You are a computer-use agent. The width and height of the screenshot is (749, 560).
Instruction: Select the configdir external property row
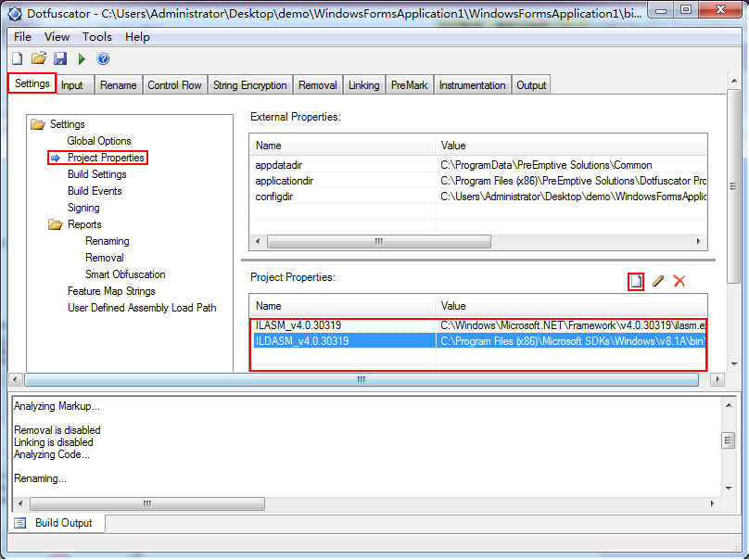point(478,197)
